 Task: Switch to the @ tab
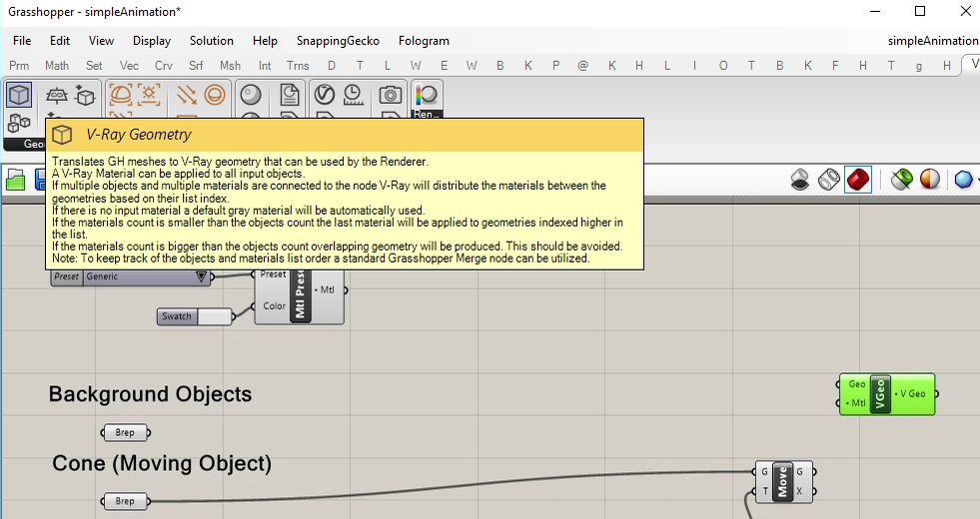(582, 66)
